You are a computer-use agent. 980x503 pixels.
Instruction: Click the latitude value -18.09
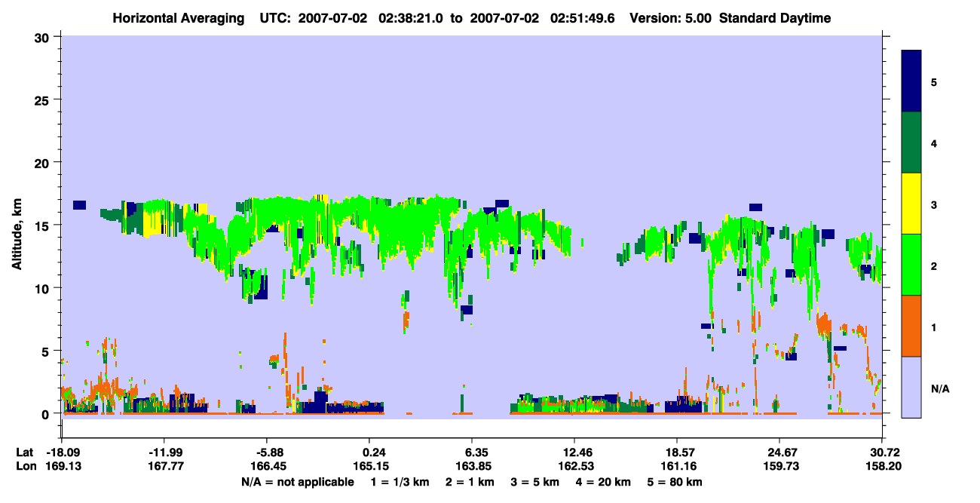click(62, 452)
